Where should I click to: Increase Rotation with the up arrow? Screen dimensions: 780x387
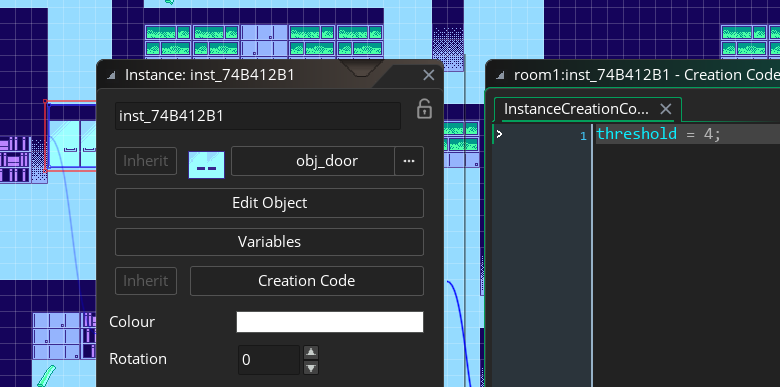click(x=311, y=353)
